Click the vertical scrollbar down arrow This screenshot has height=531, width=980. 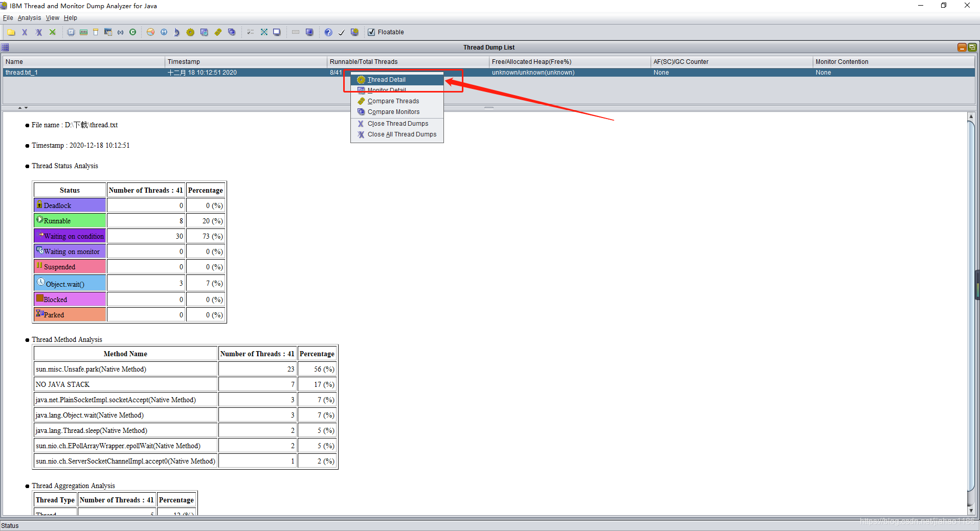(971, 511)
